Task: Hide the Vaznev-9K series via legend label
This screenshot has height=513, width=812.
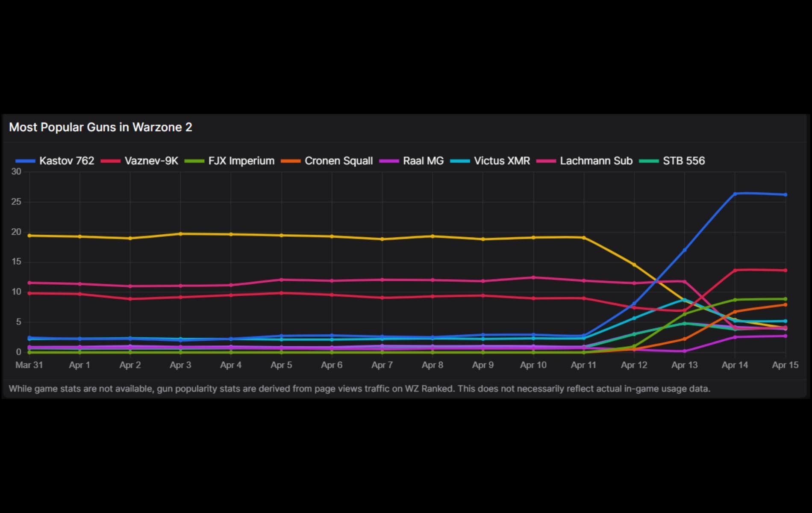Action: tap(151, 161)
